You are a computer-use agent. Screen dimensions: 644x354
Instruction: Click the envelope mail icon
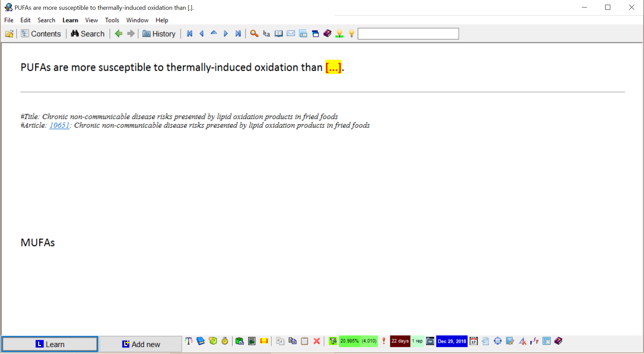291,33
